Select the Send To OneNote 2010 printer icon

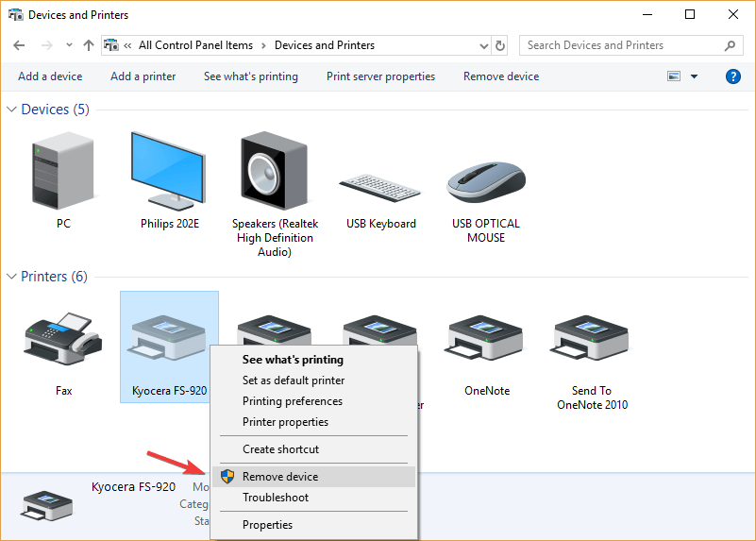coord(591,337)
